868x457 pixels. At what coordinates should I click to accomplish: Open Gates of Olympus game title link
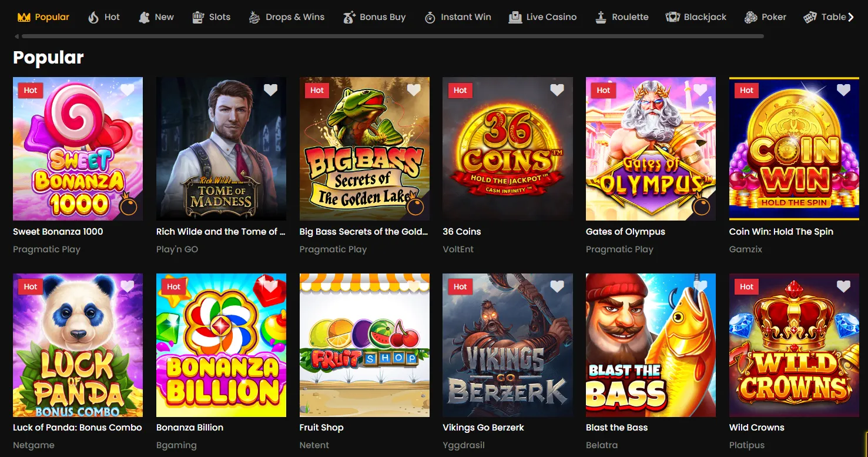pos(625,232)
